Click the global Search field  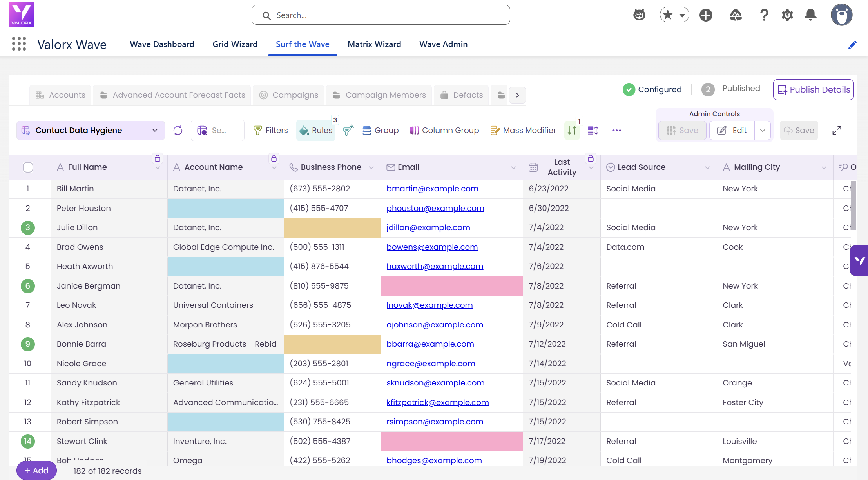point(381,15)
